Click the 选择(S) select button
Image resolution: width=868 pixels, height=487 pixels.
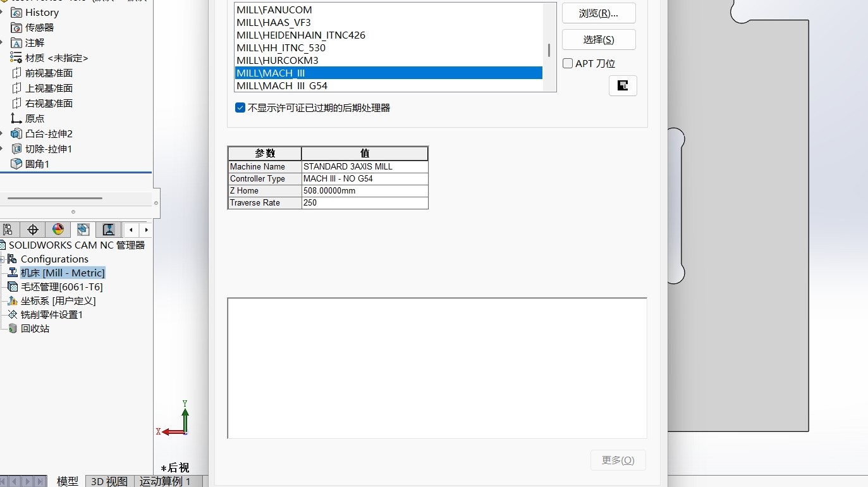tap(599, 39)
